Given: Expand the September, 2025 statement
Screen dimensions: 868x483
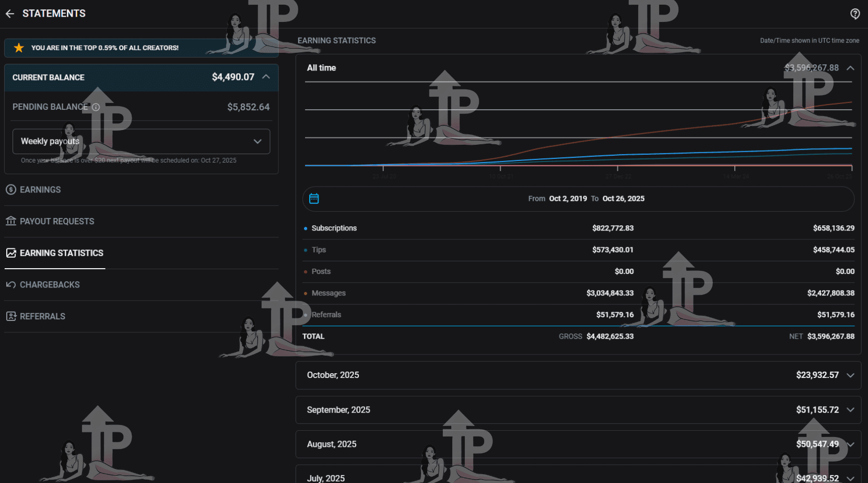Looking at the screenshot, I should [851, 410].
